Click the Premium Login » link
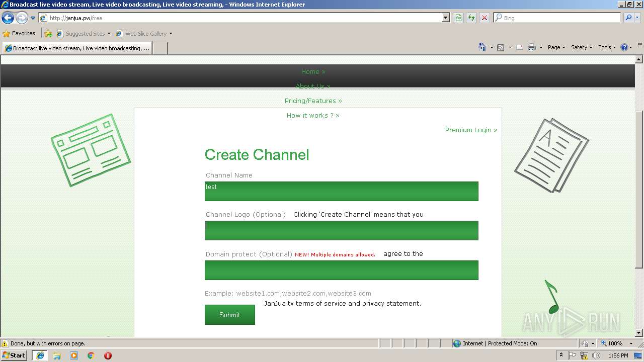This screenshot has height=362, width=644. 471,130
